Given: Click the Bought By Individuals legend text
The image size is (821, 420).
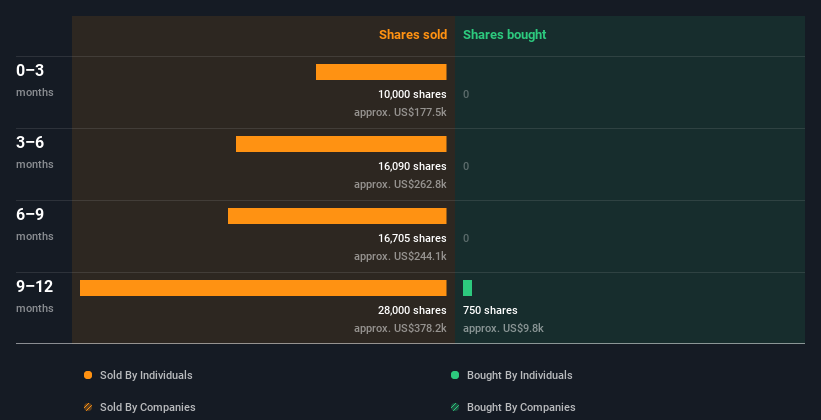Looking at the screenshot, I should 519,375.
